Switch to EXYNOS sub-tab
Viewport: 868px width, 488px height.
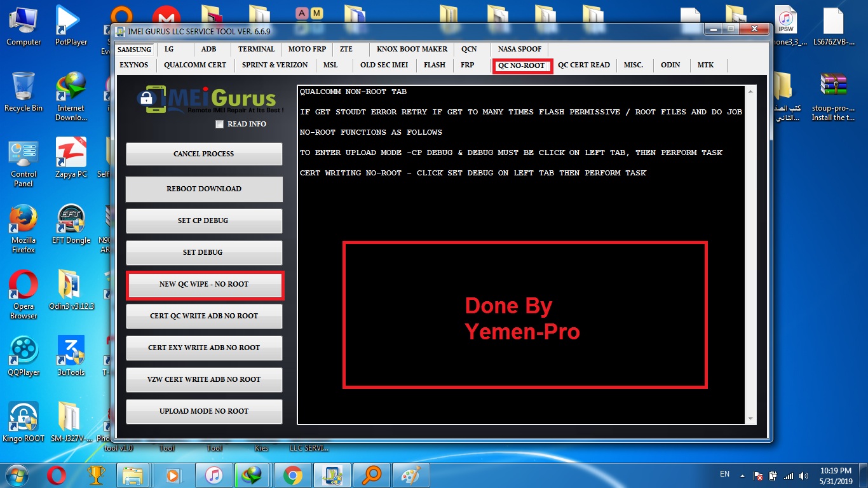[x=133, y=65]
